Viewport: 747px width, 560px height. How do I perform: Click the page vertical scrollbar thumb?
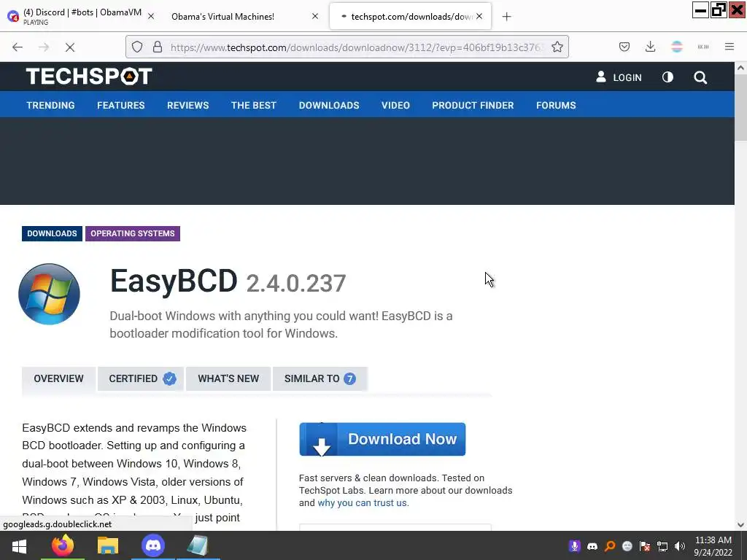(x=740, y=108)
